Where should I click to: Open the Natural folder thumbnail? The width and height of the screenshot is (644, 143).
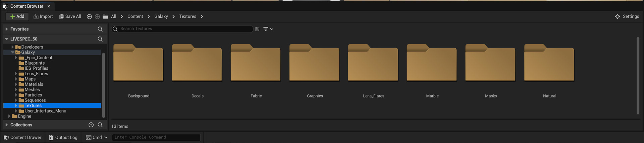click(x=549, y=63)
